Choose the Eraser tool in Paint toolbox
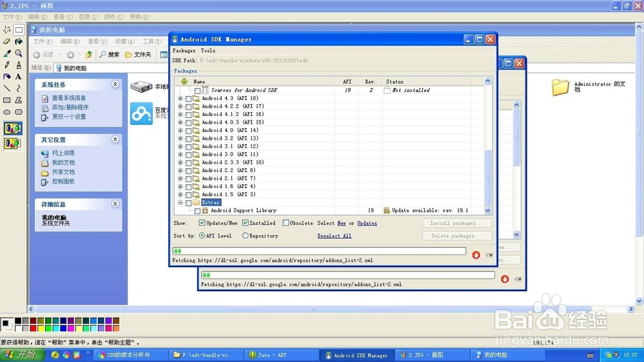Screen dimensions: 644x362 pyautogui.click(x=7, y=41)
